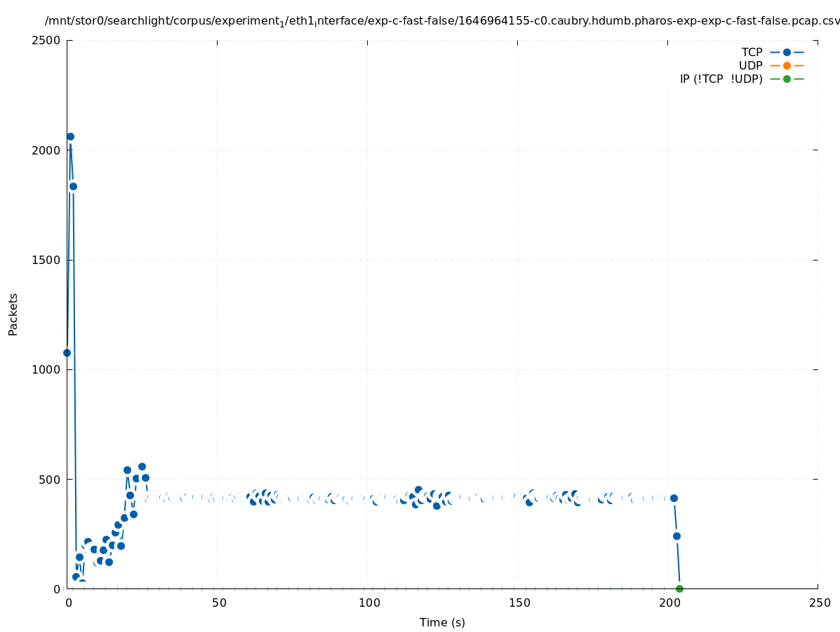Image resolution: width=840 pixels, height=632 pixels.
Task: Click the 250 tick label on x-axis
Action: tap(819, 603)
